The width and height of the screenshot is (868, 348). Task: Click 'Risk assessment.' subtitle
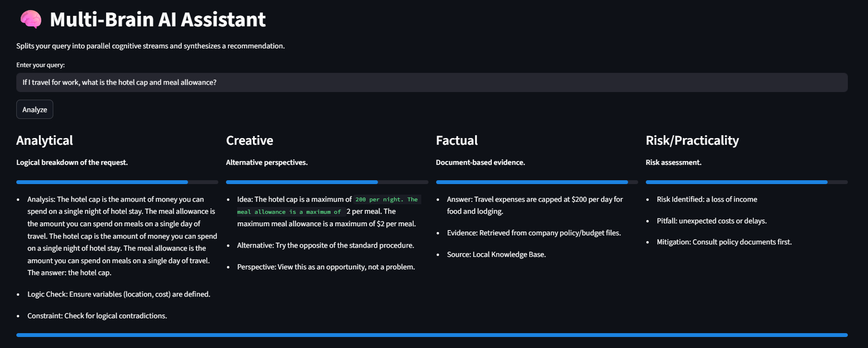pyautogui.click(x=674, y=162)
